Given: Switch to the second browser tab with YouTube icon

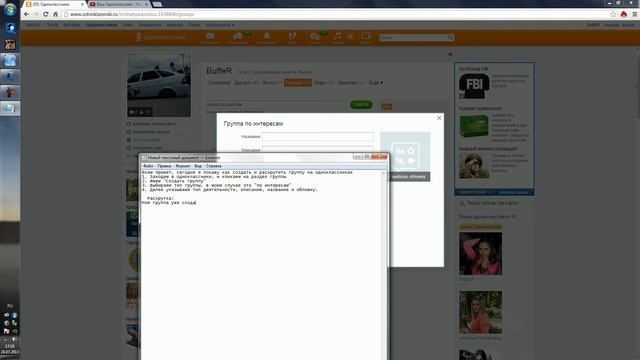Looking at the screenshot, I should point(118,4).
